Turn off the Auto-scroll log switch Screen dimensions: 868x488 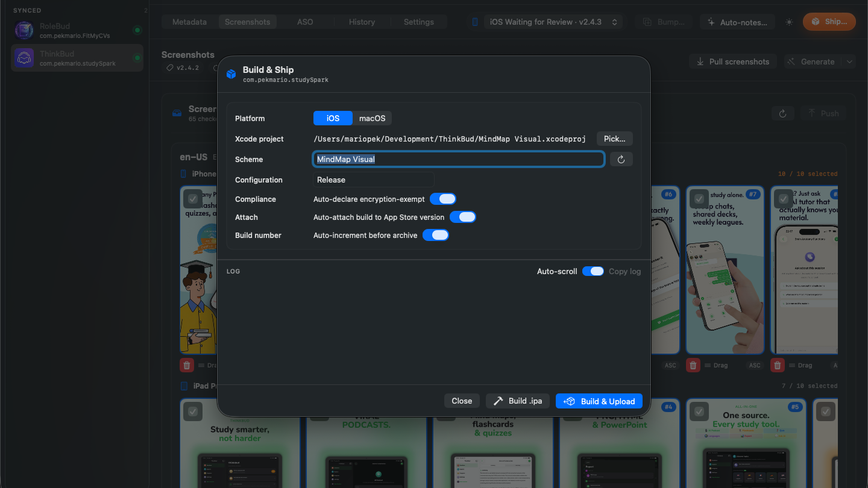tap(593, 271)
